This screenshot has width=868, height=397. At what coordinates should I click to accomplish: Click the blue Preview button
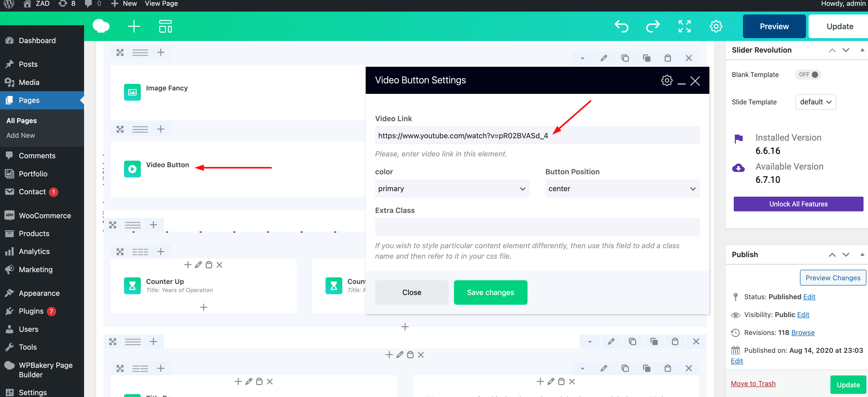click(x=774, y=26)
